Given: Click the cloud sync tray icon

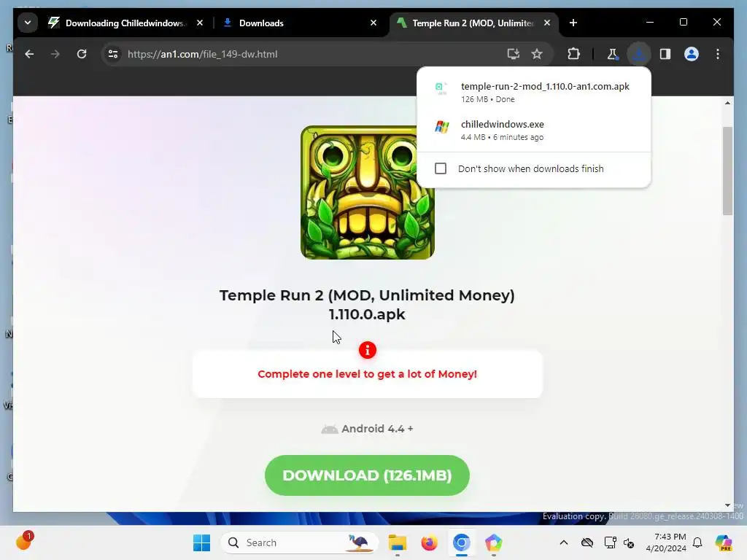Looking at the screenshot, I should pyautogui.click(x=587, y=542).
